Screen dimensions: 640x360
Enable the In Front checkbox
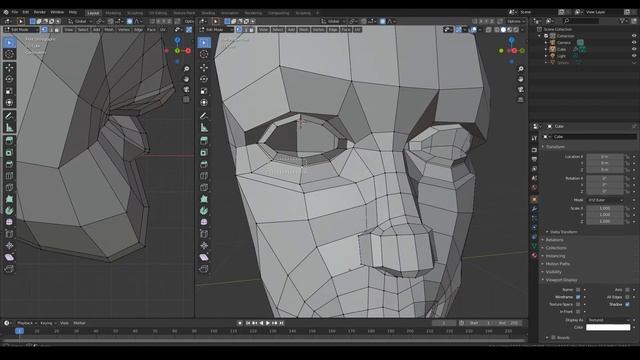coord(578,312)
